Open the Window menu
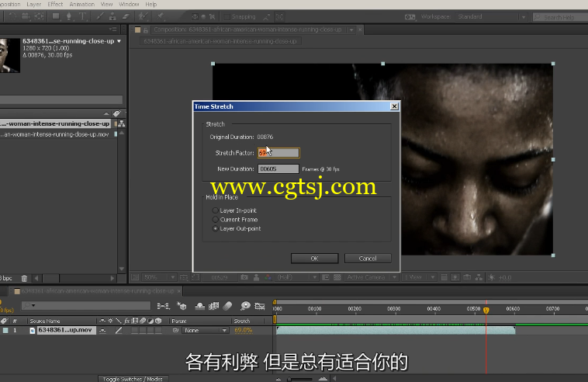Viewport: 588px width, 382px height. point(129,4)
